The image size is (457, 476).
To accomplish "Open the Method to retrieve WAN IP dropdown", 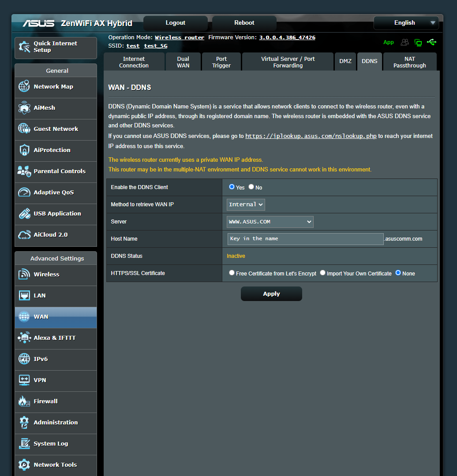I will tap(246, 204).
